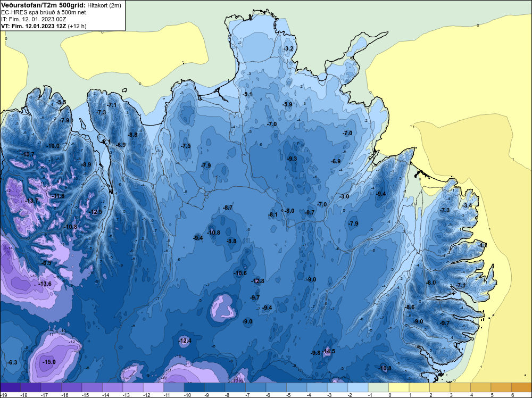This screenshot has width=532, height=398.
Task: Click the -8.6 temperature label
Action: 410,307
